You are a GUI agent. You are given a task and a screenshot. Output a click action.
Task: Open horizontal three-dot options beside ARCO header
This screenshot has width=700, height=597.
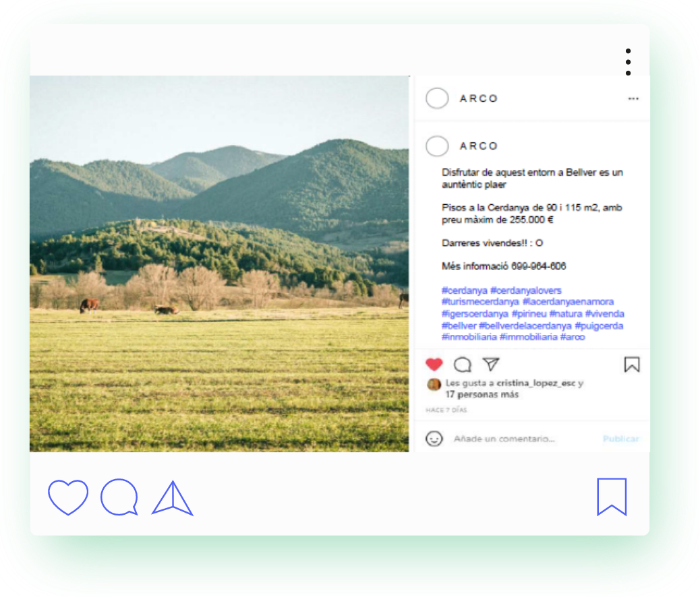[x=633, y=98]
